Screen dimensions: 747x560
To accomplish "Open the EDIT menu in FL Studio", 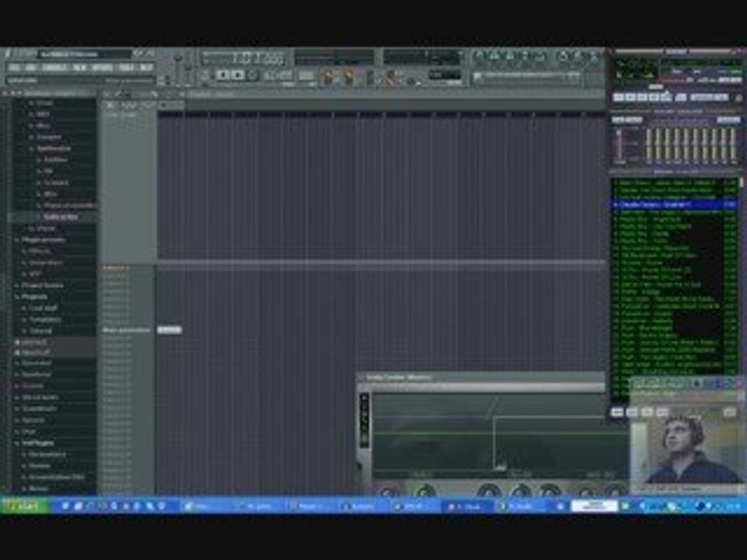I will [30, 68].
